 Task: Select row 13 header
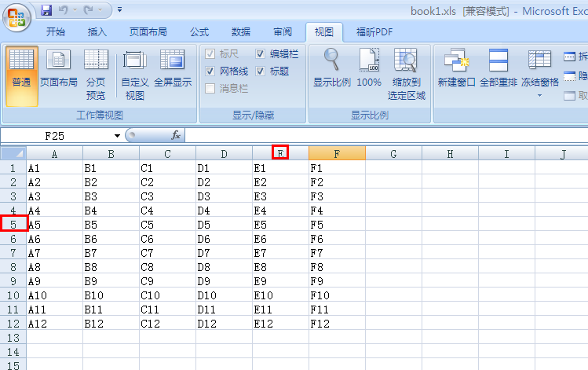click(13, 338)
